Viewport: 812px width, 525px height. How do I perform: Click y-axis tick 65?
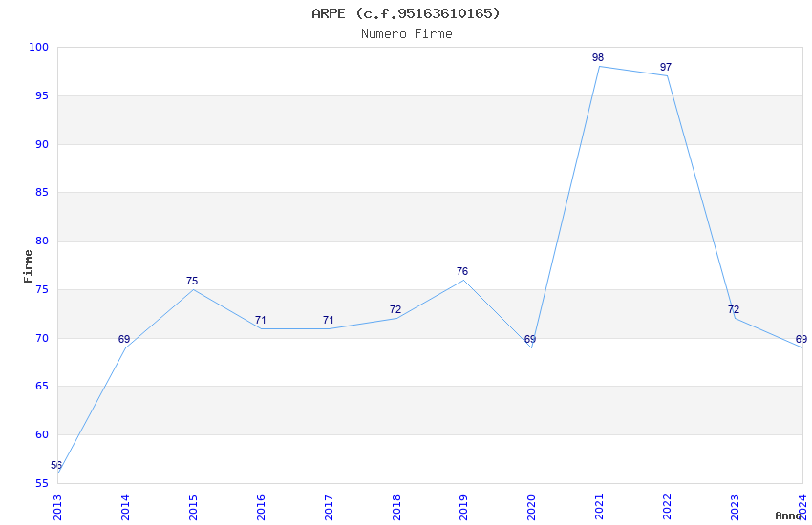[x=42, y=387]
